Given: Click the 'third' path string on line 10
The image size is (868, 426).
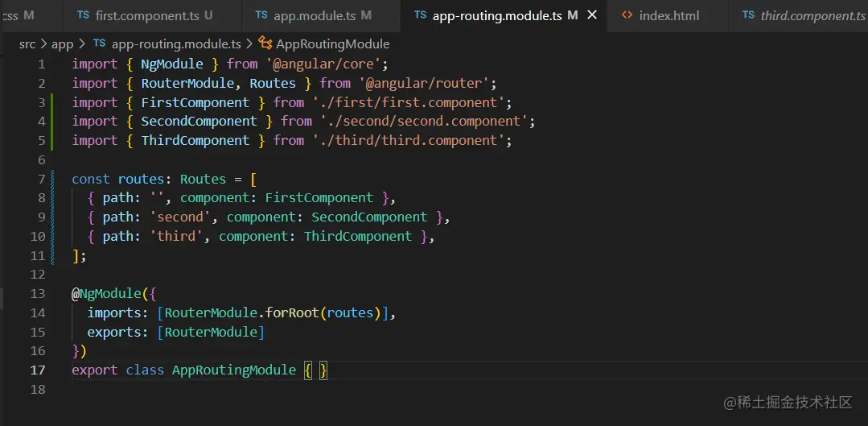Looking at the screenshot, I should pos(177,237).
